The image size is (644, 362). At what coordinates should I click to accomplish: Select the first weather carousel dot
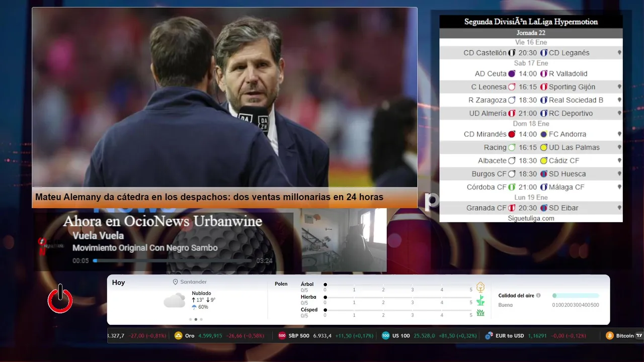point(190,319)
